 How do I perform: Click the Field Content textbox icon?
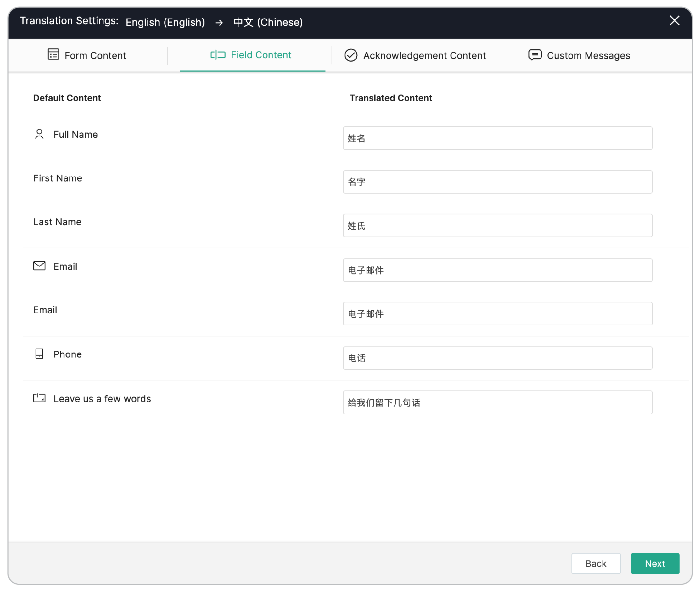click(218, 55)
